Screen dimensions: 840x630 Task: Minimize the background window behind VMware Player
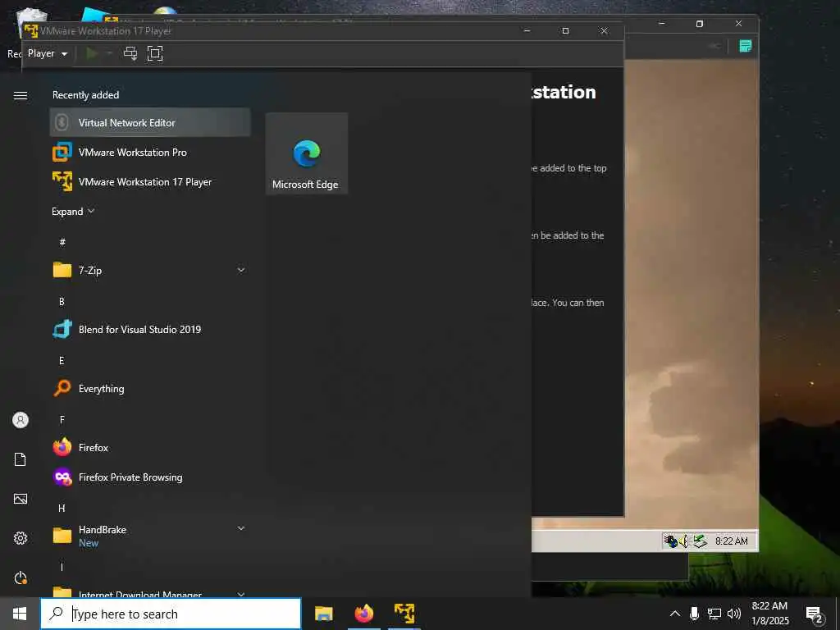(662, 24)
